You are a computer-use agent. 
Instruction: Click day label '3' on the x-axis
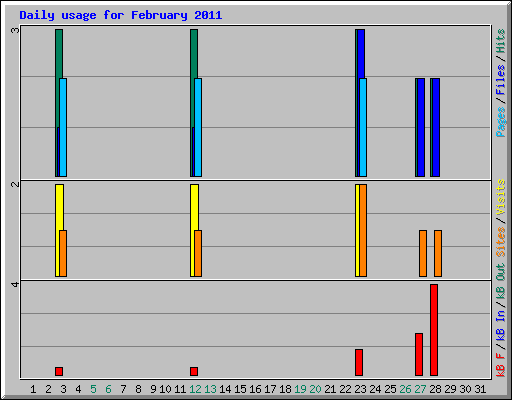tap(63, 389)
